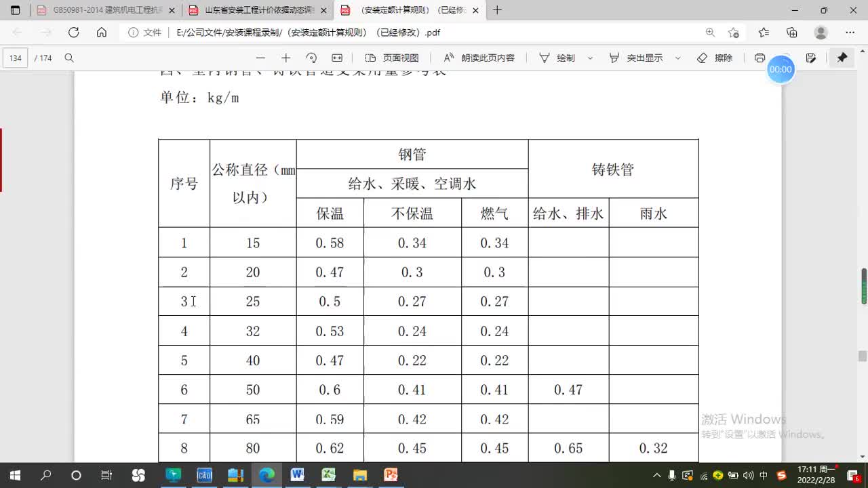Viewport: 868px width, 488px height.
Task: Open the CAD app on taskbar
Action: coord(205,475)
